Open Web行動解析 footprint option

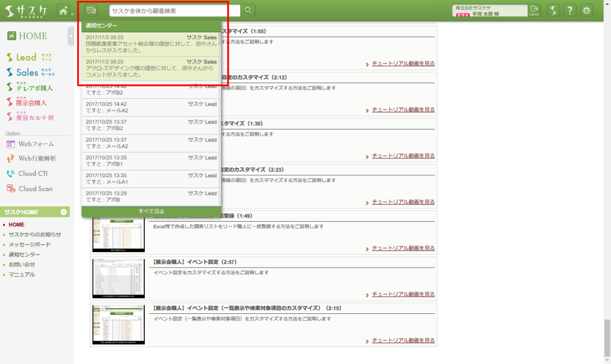click(x=37, y=159)
